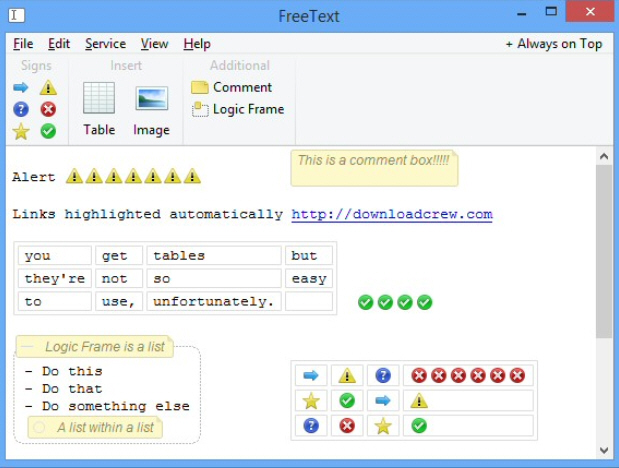Insert the blue question mark sign from Signs
The width and height of the screenshot is (619, 468).
[21, 109]
